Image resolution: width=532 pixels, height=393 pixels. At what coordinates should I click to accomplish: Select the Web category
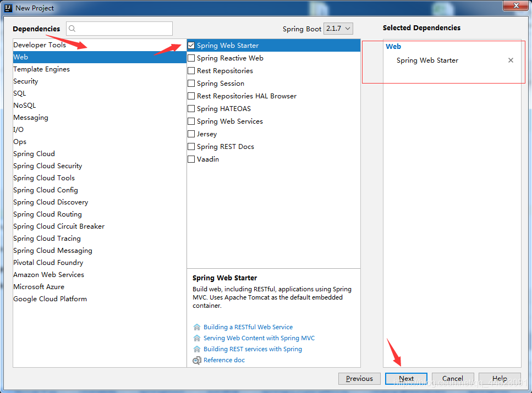click(100, 57)
